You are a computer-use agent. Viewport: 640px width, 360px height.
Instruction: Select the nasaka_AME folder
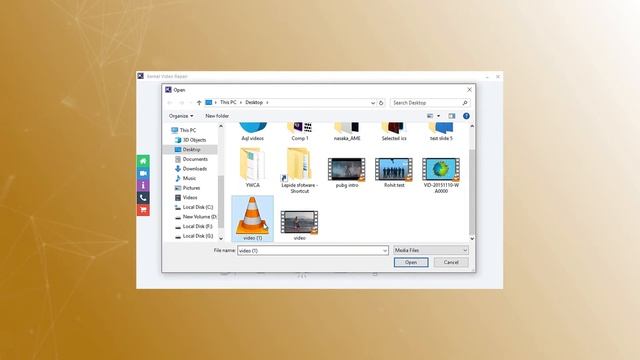click(347, 131)
